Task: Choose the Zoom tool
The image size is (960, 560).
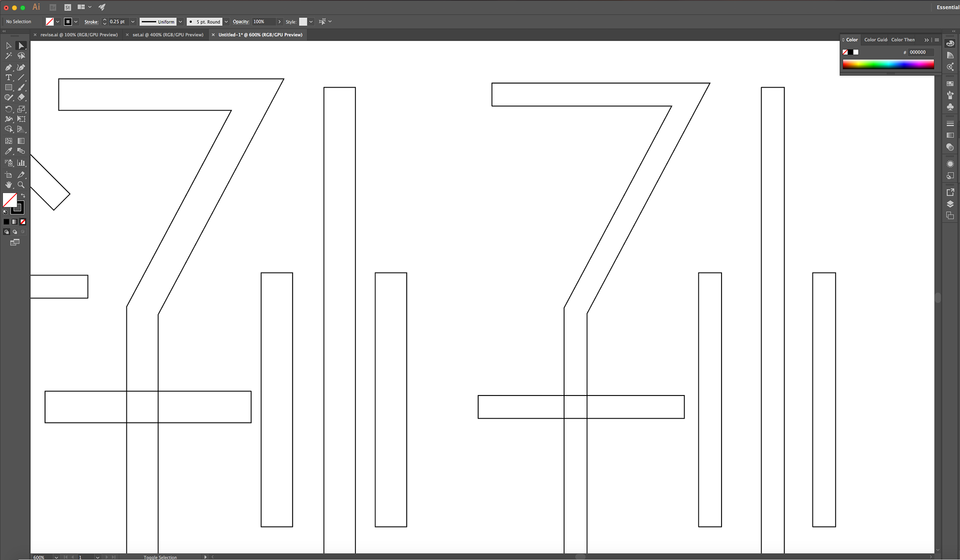Action: [x=21, y=185]
